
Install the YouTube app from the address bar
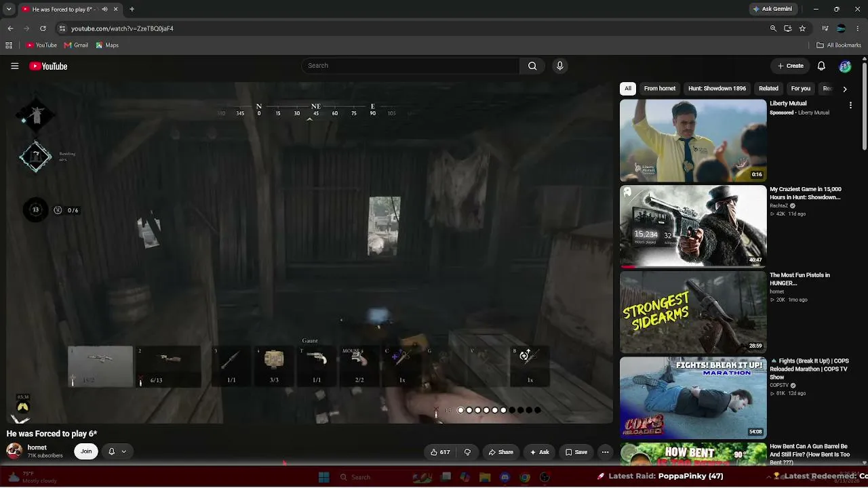[788, 28]
